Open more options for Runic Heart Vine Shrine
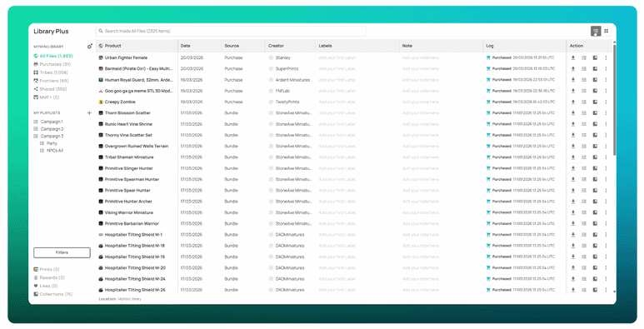 pos(606,124)
